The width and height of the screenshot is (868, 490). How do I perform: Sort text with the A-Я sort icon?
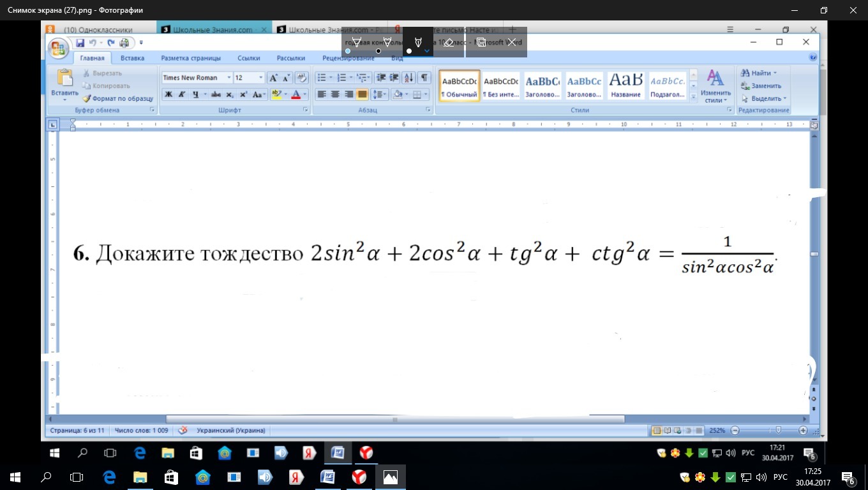pyautogui.click(x=409, y=78)
